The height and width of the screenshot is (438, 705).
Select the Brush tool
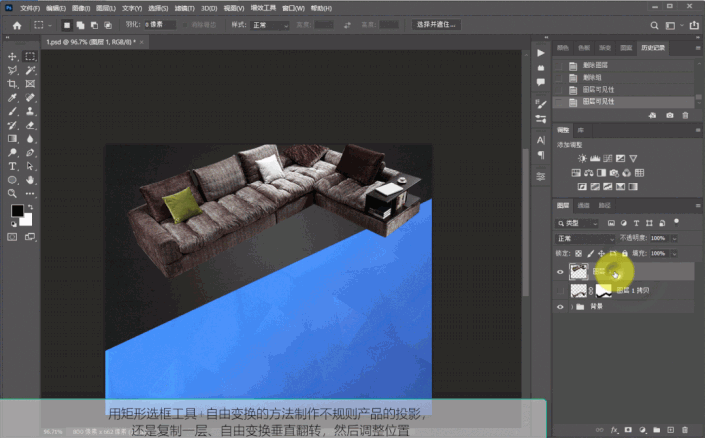point(12,112)
